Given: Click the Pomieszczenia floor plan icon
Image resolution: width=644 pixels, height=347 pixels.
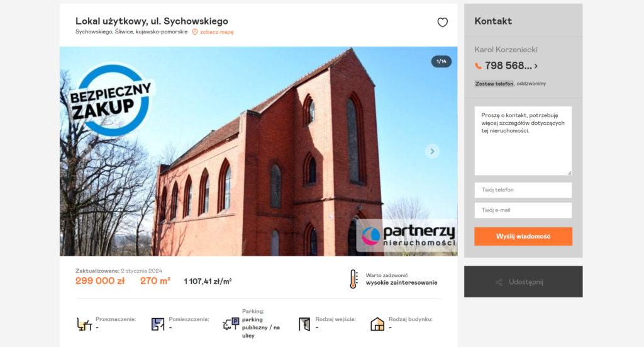Looking at the screenshot, I should point(158,324).
